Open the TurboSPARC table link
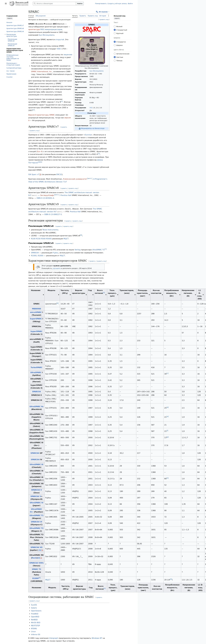206x644 pixels. pyautogui.click(x=36, y=368)
